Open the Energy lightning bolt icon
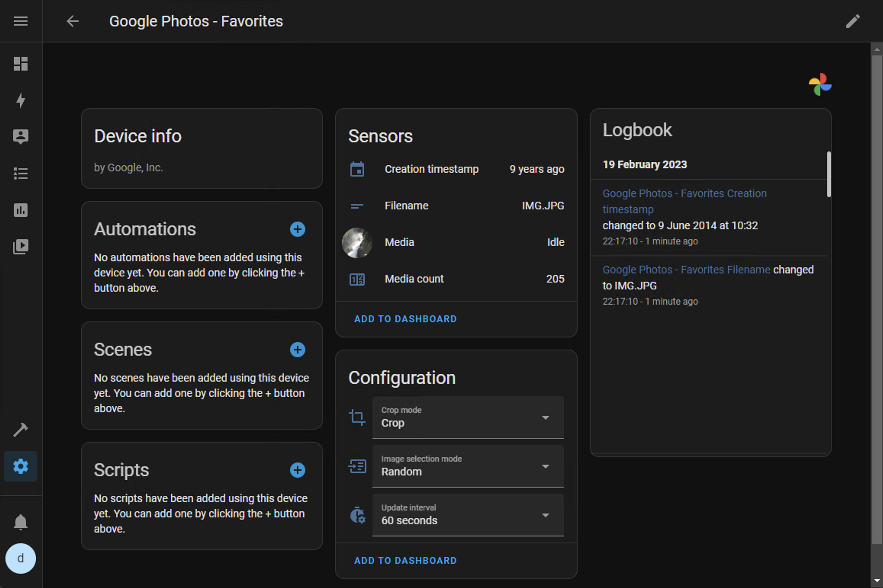The height and width of the screenshot is (588, 883). pyautogui.click(x=21, y=100)
